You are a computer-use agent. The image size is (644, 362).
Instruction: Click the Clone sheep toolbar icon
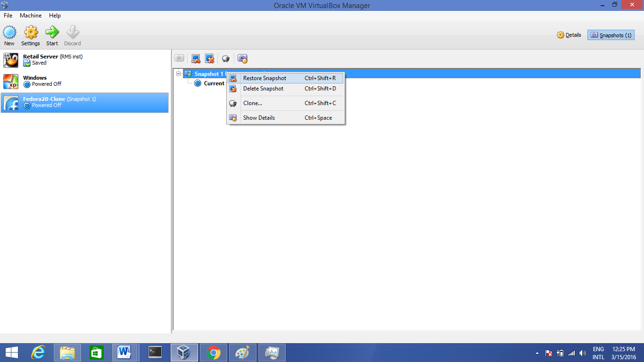[x=226, y=58]
